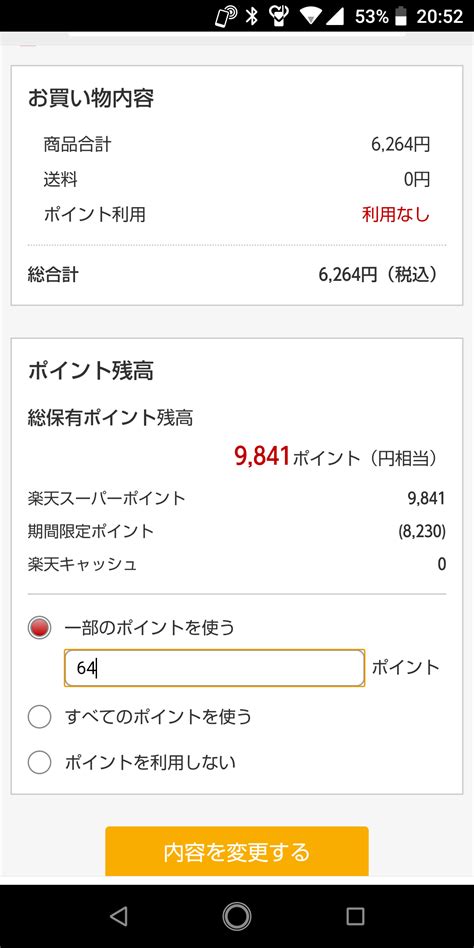Tap the 楽天キャッシュ balance row
This screenshot has height=948, width=474.
[x=236, y=564]
